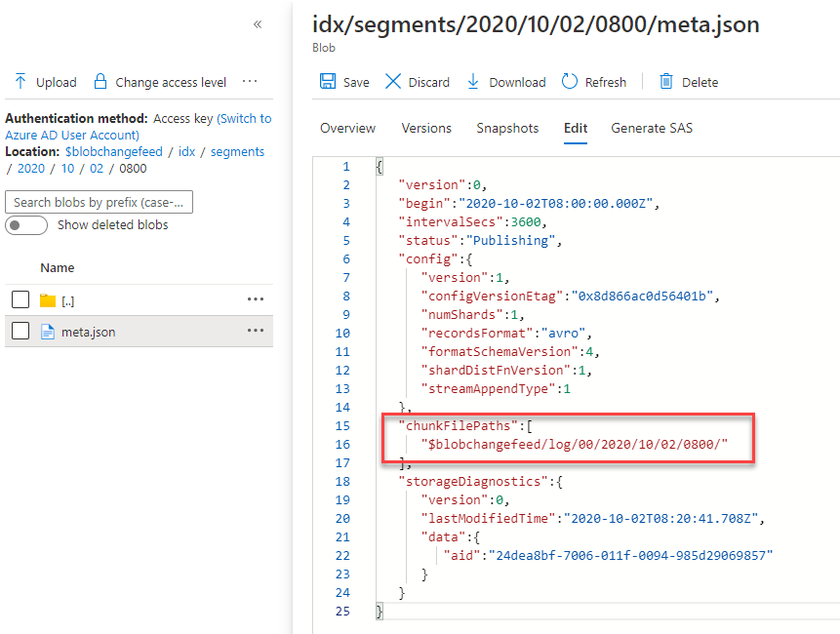Screen dimensions: 840x634
Task: Collapse the left blob list panel
Action: click(258, 24)
